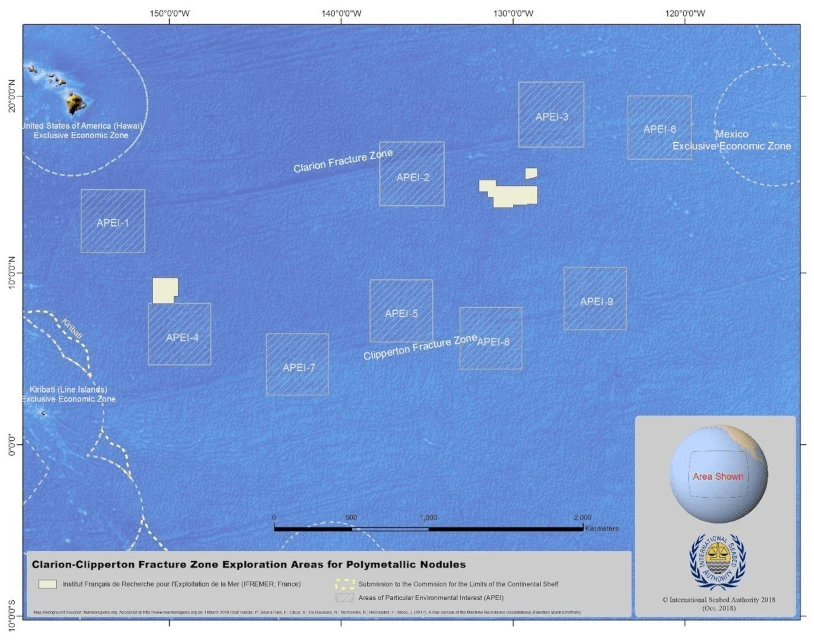The image size is (814, 640).
Task: Click the APEI-7 label
Action: coord(299,367)
